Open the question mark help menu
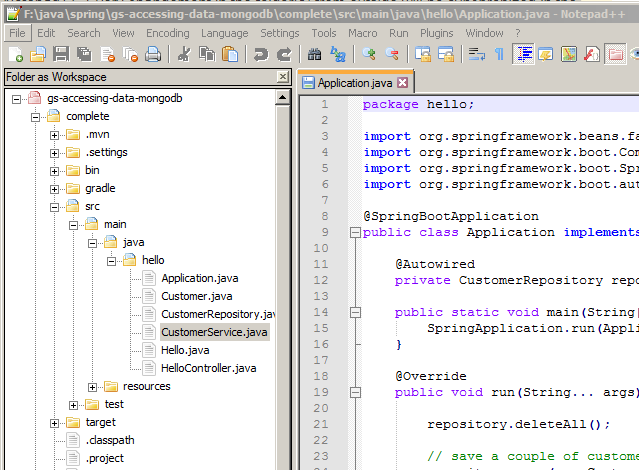The image size is (639, 470). pos(518,33)
